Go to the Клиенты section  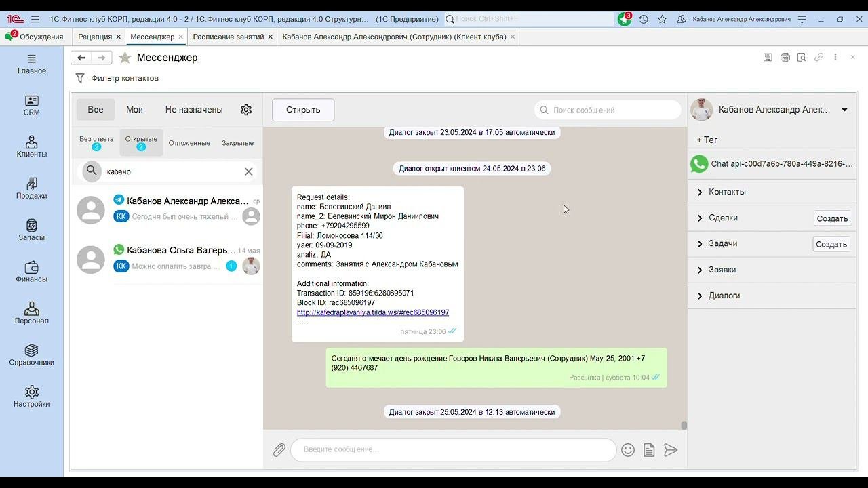32,147
